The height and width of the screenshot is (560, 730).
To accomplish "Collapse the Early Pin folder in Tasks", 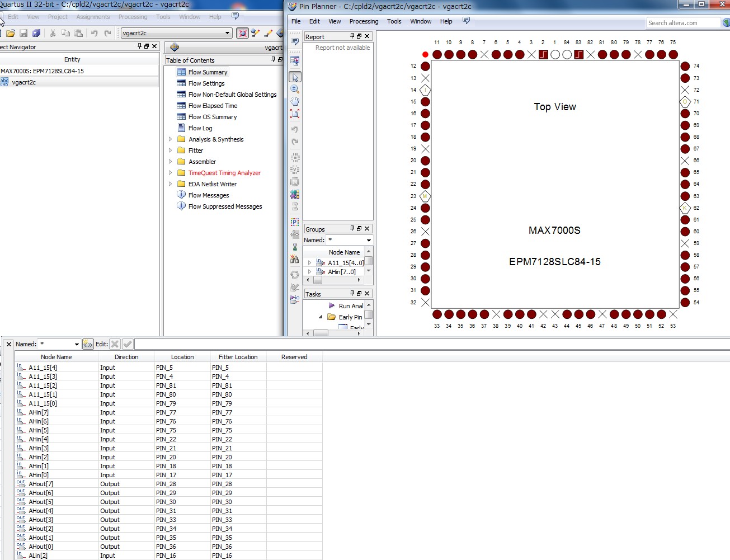I will pos(321,317).
